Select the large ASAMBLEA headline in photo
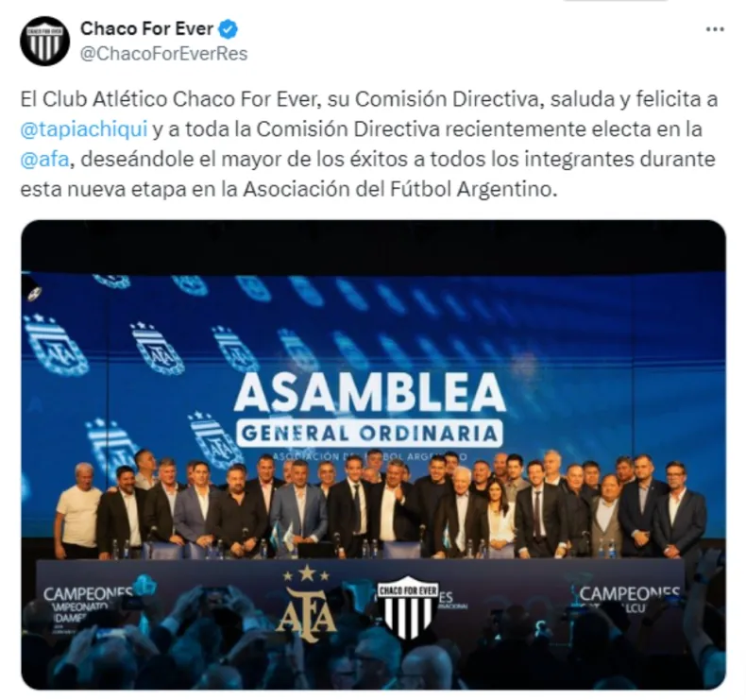746x700 pixels. point(369,392)
